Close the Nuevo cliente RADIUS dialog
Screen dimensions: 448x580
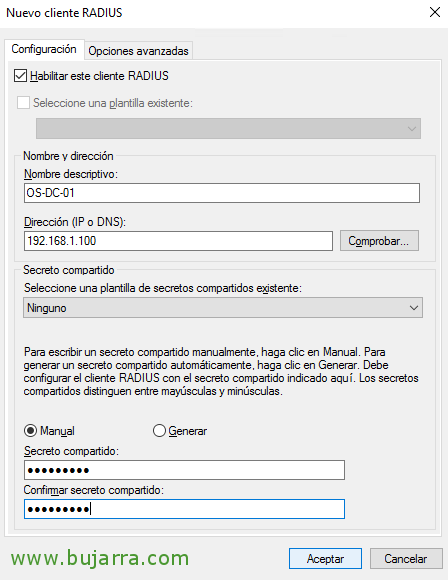point(435,12)
